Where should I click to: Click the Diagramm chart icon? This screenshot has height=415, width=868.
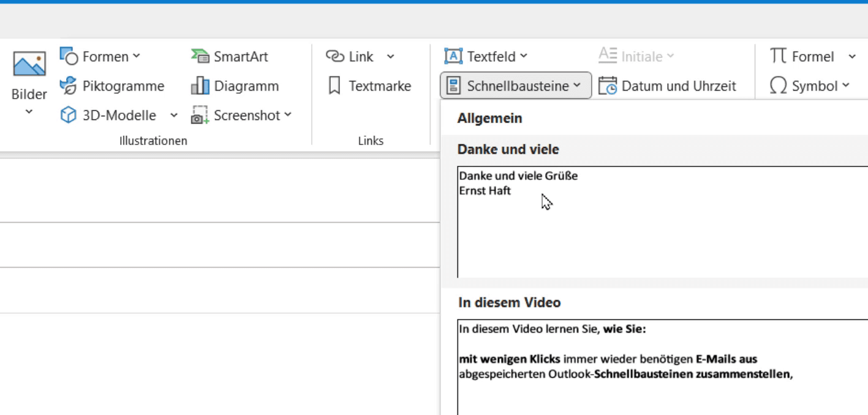pos(200,86)
